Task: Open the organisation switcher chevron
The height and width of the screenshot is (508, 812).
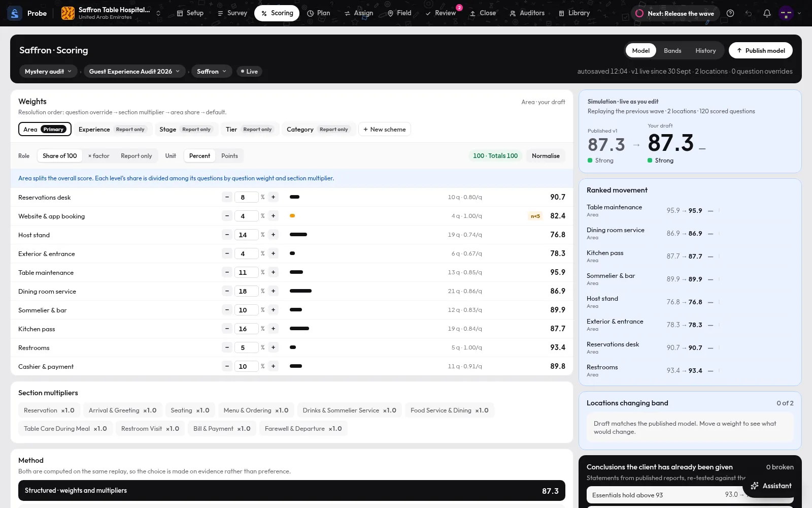Action: point(158,13)
